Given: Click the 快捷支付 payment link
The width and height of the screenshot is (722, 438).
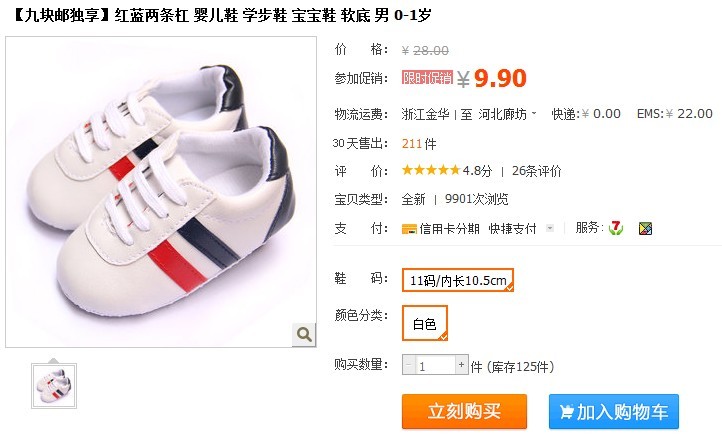Looking at the screenshot, I should pyautogui.click(x=512, y=228).
